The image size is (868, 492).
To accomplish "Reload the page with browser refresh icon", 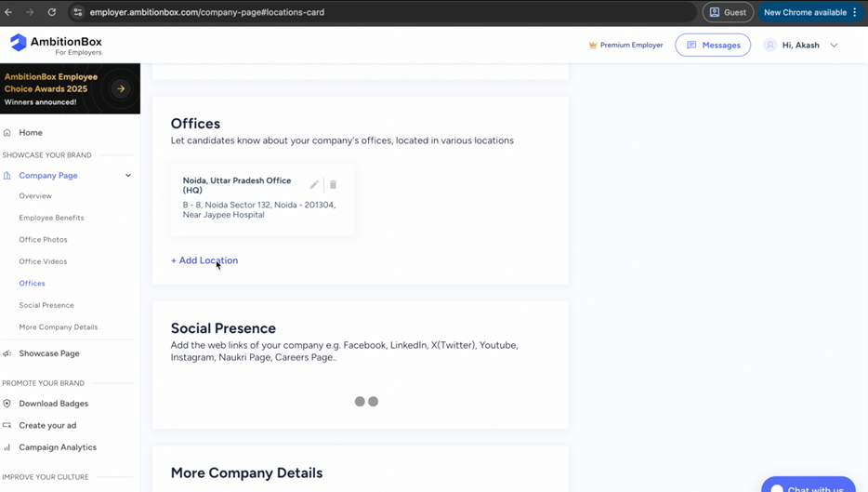I will click(52, 12).
